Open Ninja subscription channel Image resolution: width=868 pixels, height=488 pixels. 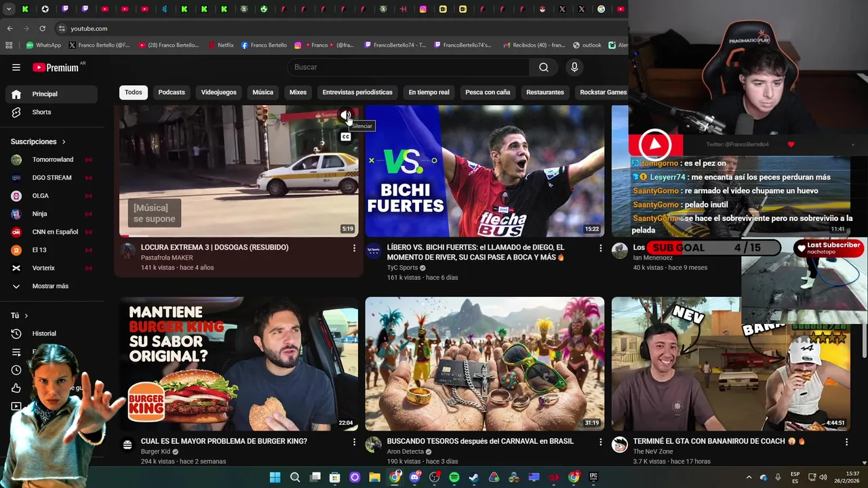(52, 213)
